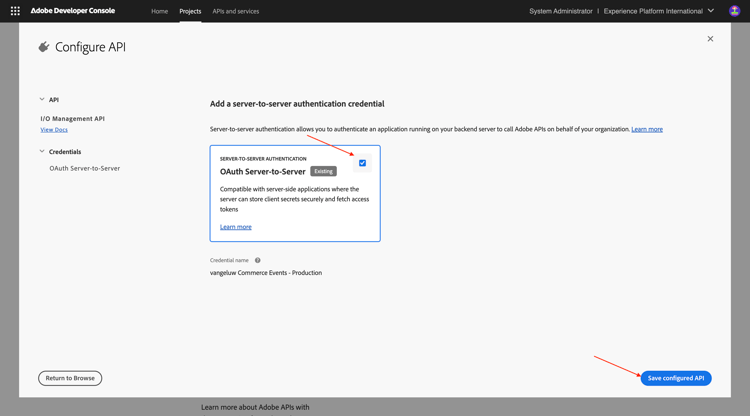Open Learn more link in description

pos(647,129)
